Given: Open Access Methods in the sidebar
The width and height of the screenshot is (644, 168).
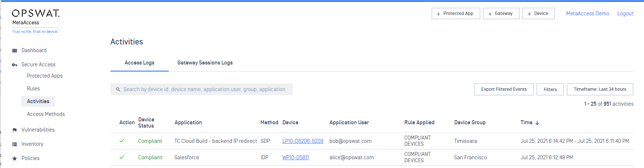Looking at the screenshot, I should pyautogui.click(x=46, y=114).
